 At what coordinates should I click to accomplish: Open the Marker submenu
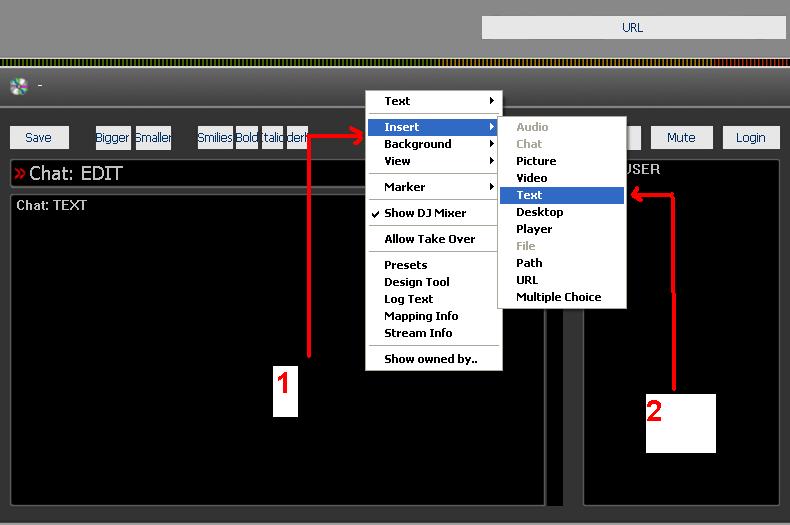(x=434, y=187)
